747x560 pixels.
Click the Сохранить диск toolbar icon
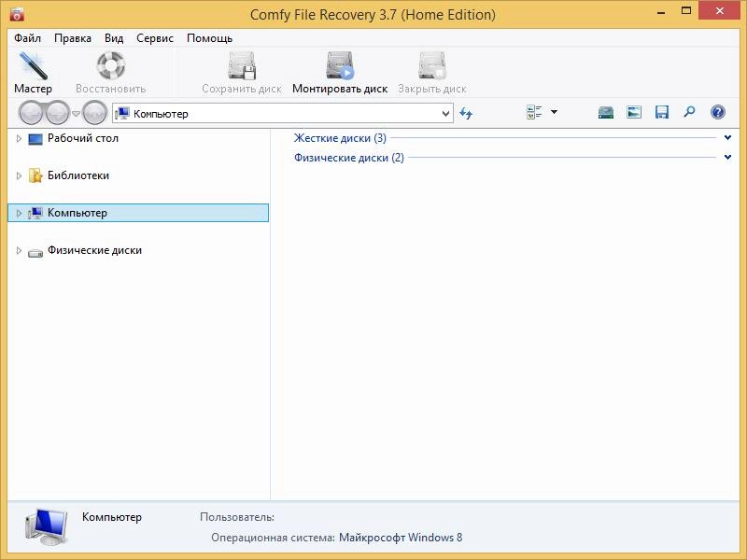coord(242,65)
